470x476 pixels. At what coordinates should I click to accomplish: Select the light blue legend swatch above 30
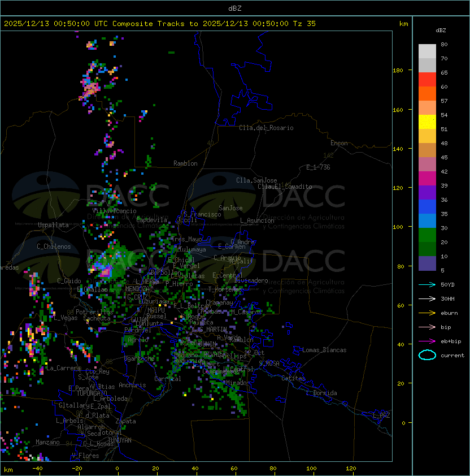[x=427, y=220]
